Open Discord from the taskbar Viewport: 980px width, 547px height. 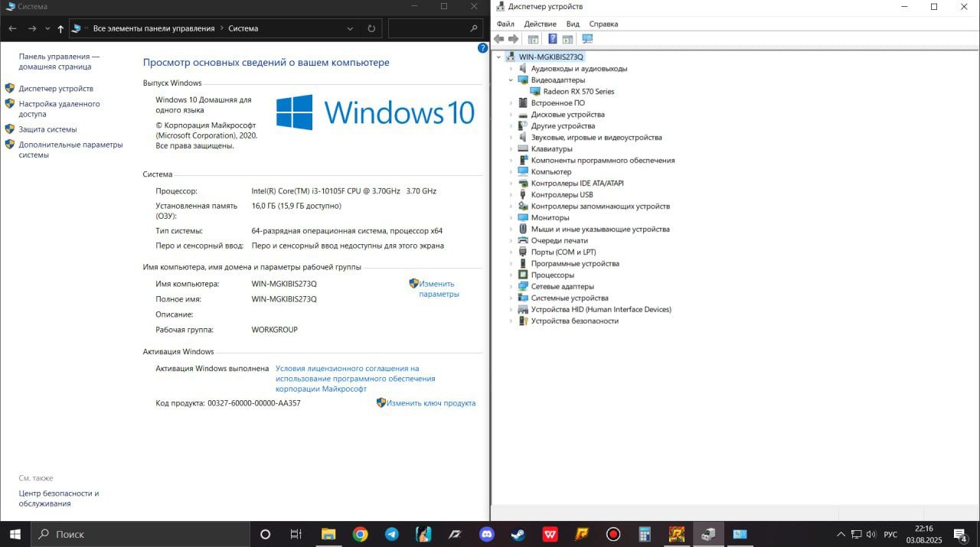tap(486, 534)
